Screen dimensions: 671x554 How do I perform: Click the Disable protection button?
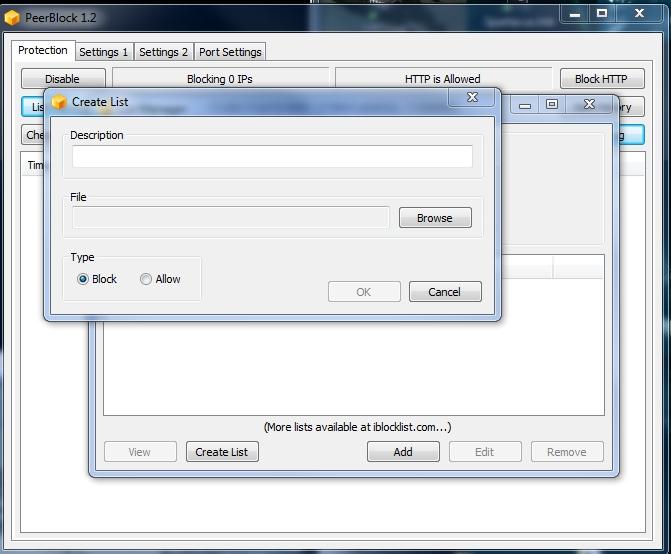click(63, 79)
